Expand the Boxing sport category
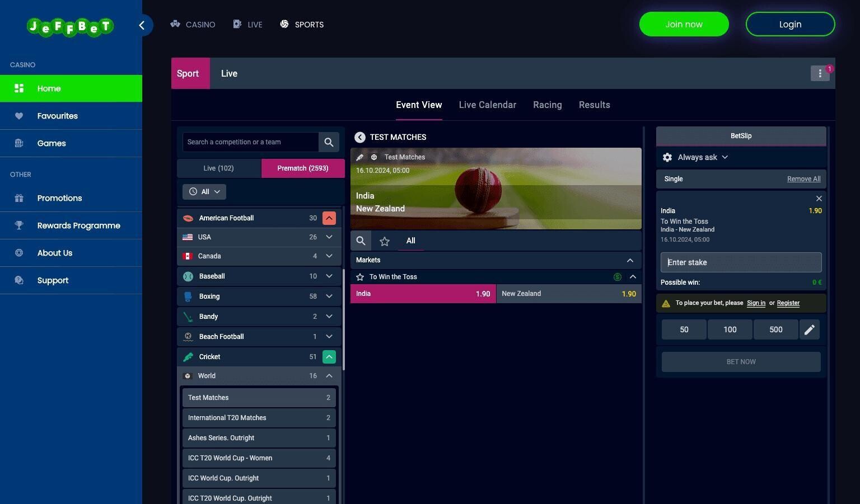This screenshot has height=504, width=860. coord(329,296)
